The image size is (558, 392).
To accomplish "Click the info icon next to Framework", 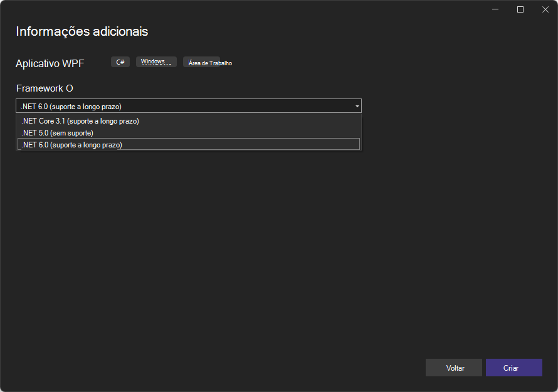I will [x=70, y=88].
